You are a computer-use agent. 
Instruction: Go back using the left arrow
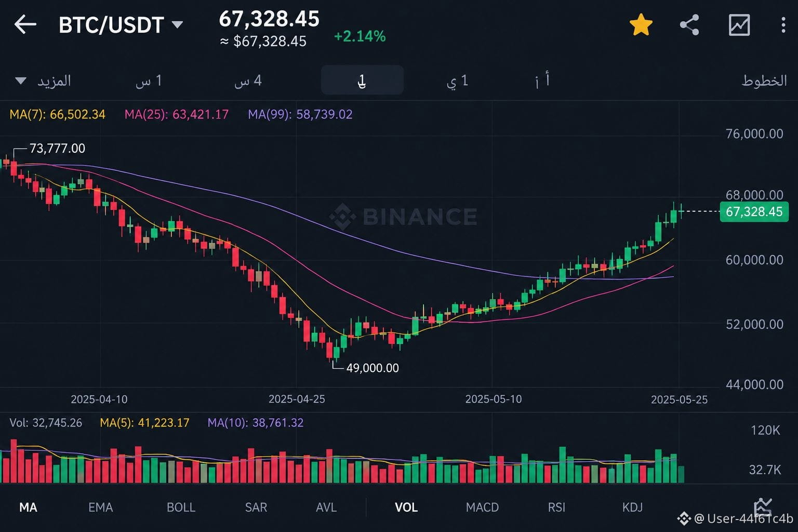click(x=25, y=24)
